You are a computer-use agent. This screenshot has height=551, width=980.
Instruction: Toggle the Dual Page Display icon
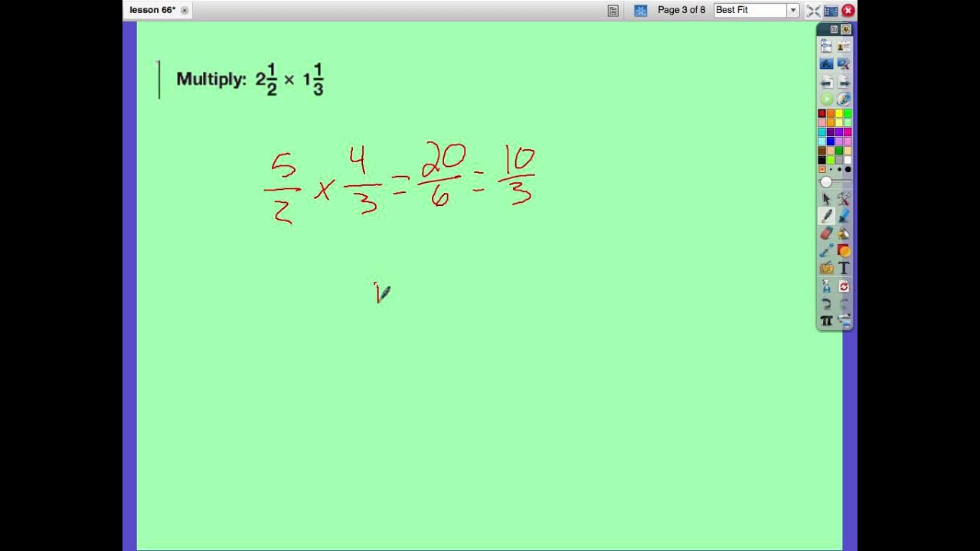click(831, 10)
